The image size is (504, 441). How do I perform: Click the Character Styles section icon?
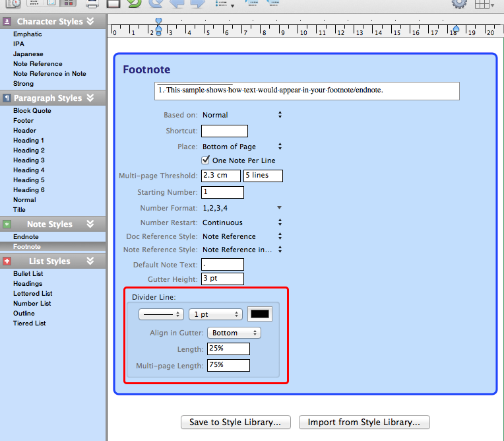pos(7,22)
